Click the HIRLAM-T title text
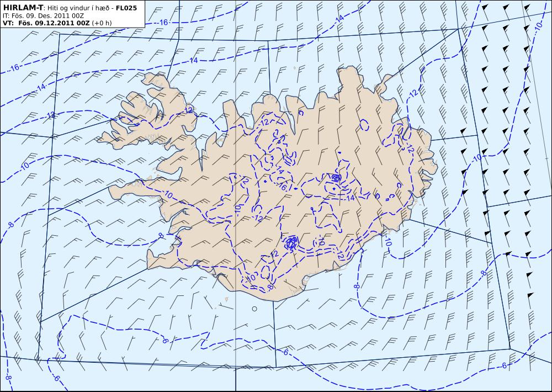 (x=23, y=8)
